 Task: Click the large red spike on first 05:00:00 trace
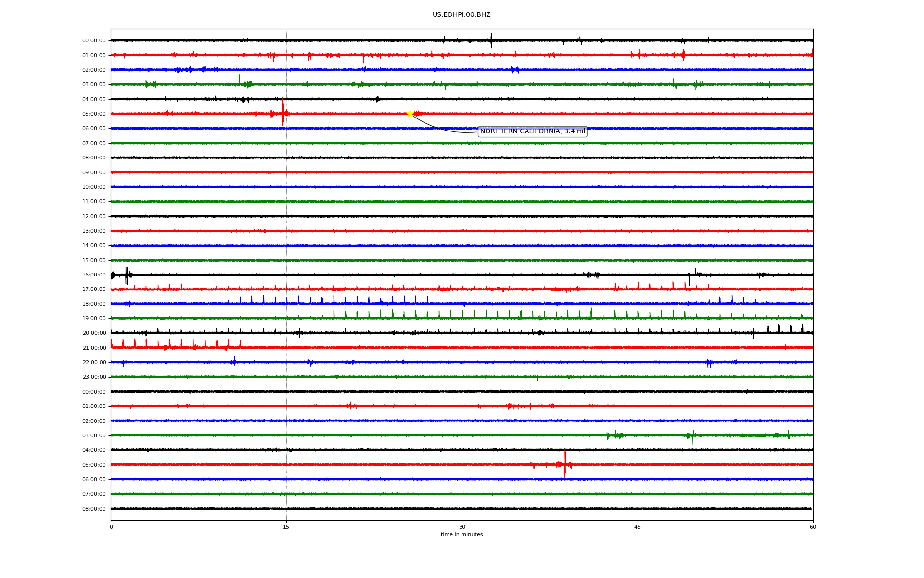283,112
